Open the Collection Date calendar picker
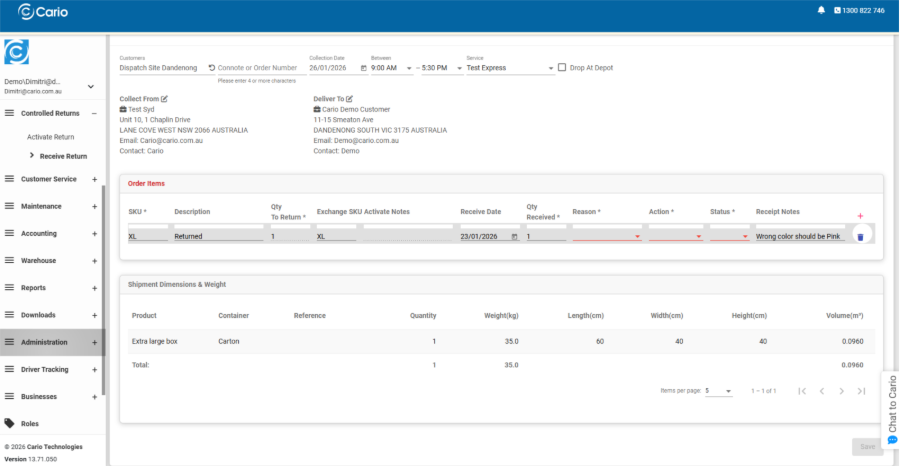This screenshot has height=466, width=900. 363,68
